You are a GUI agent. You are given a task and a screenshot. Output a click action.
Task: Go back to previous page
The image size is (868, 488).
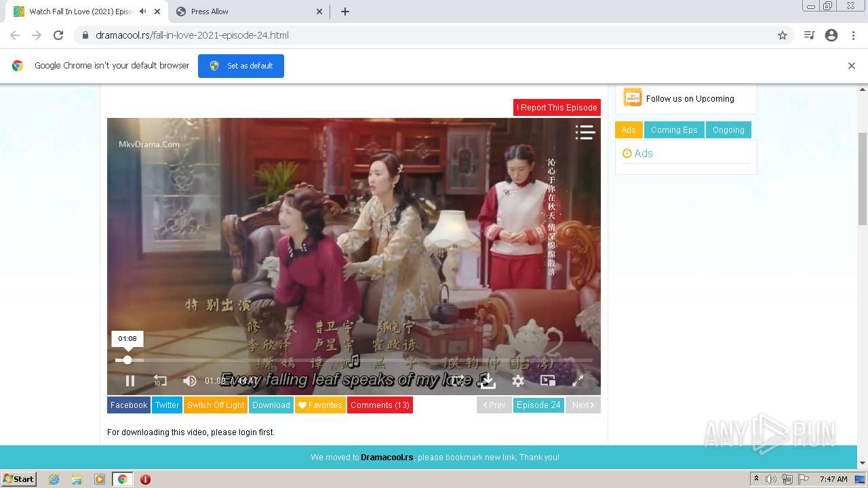15,35
